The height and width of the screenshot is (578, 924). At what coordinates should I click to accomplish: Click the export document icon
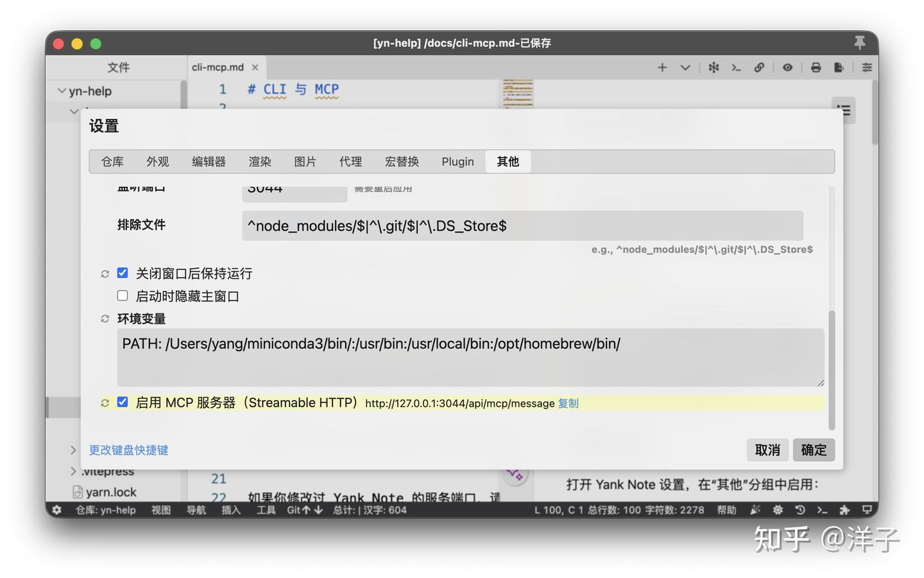tap(839, 67)
